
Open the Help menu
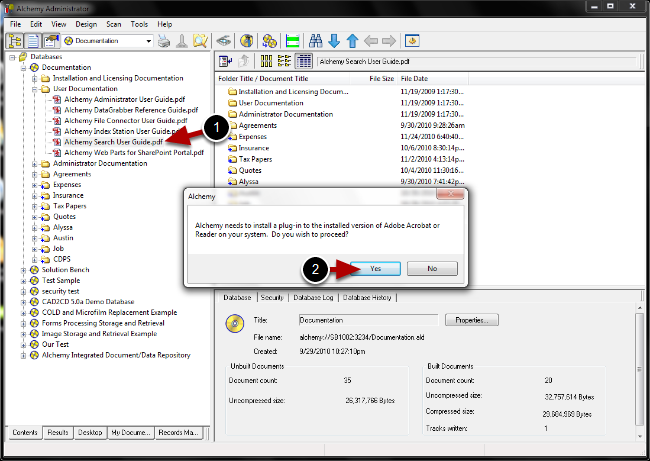[x=165, y=24]
